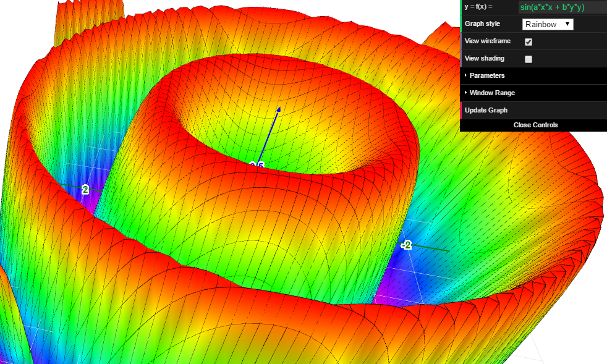This screenshot has height=364, width=607.
Task: Expand the Parameters section
Action: 487,75
